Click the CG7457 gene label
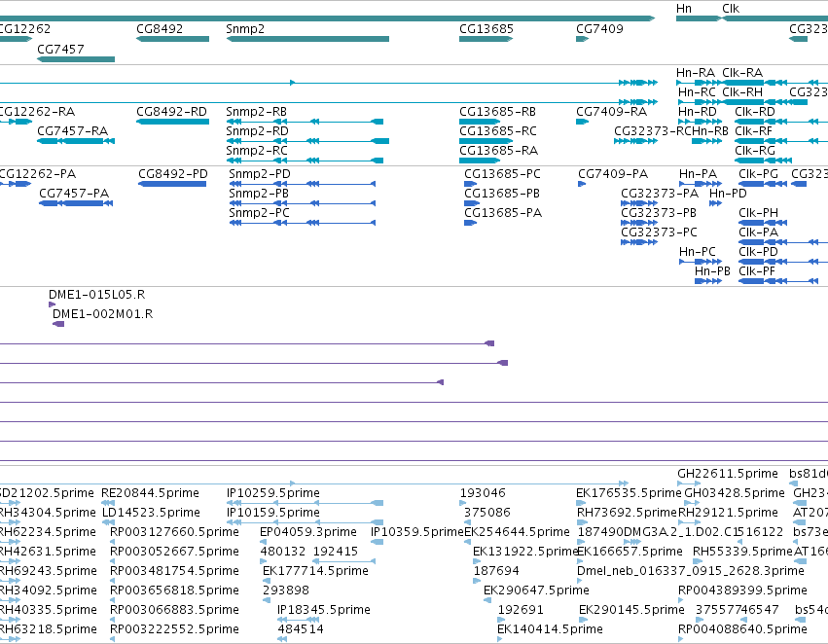Screen dimensions: 828x644 coord(60,49)
